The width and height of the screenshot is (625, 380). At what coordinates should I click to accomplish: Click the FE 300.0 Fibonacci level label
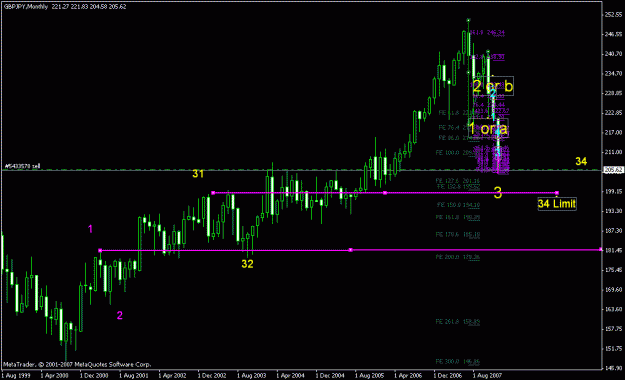[458, 362]
